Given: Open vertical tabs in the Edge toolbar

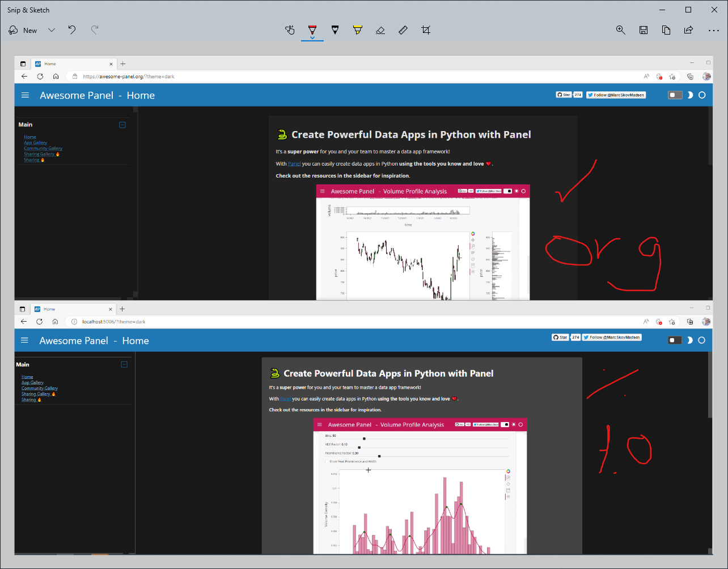Looking at the screenshot, I should click(23, 64).
